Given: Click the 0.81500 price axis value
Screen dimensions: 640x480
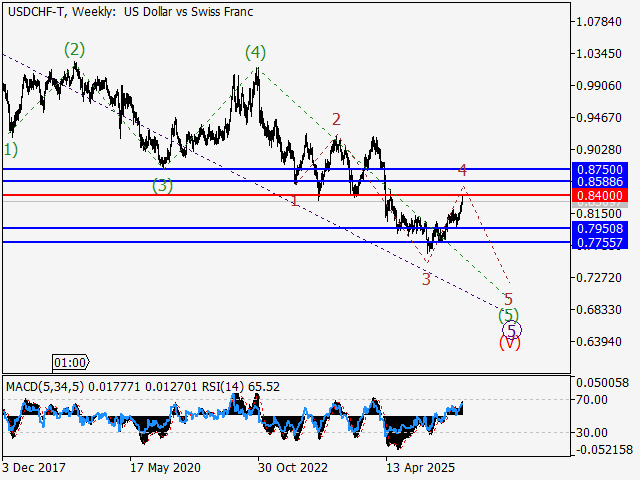Looking at the screenshot, I should point(599,213).
